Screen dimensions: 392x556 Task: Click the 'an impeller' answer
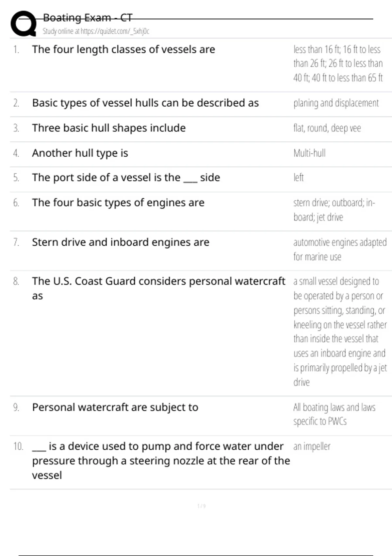[x=312, y=446]
